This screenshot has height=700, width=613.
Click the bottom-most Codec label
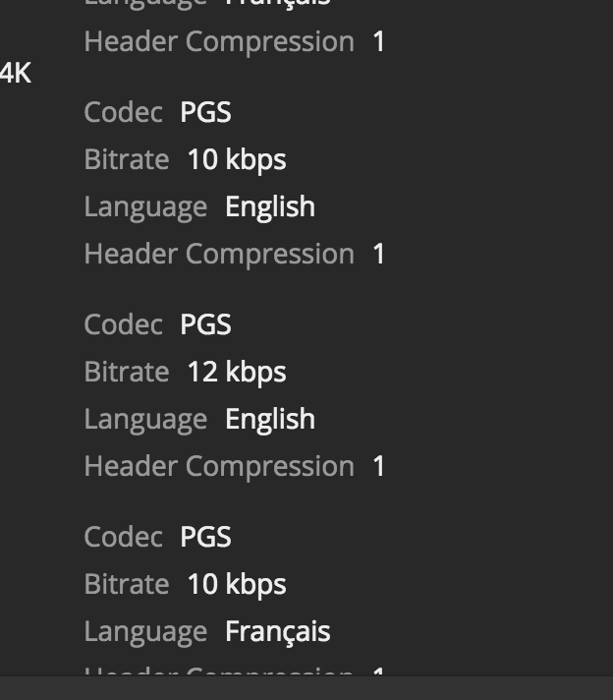(123, 538)
